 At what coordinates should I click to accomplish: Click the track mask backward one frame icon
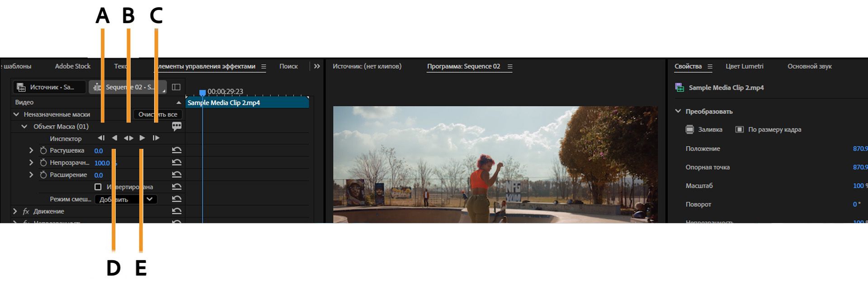pos(101,138)
